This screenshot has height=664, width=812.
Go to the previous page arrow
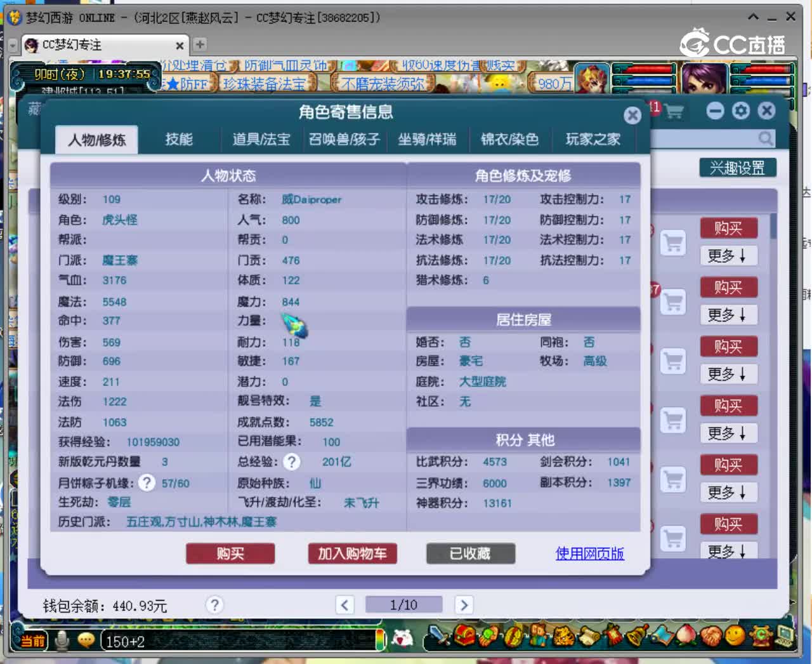tap(344, 604)
